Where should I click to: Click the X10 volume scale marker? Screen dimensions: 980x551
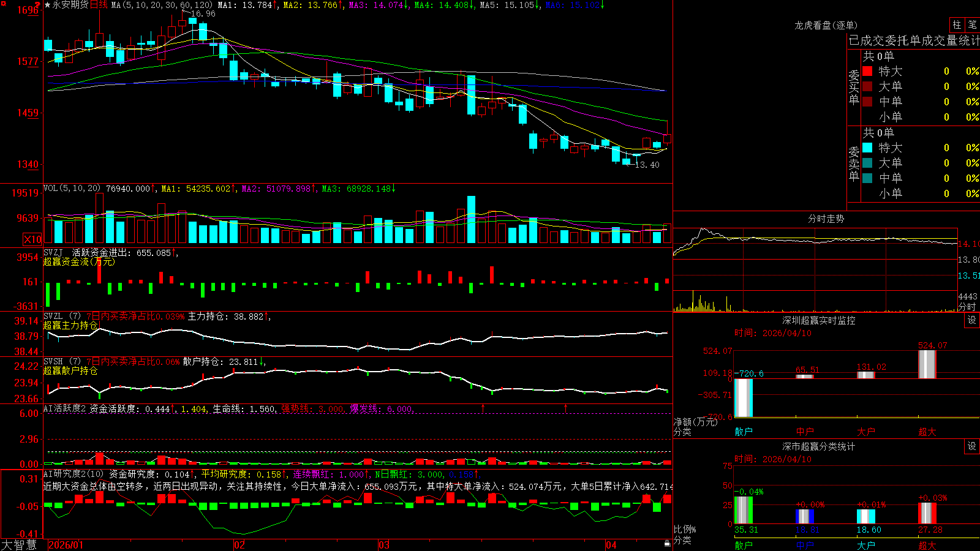pyautogui.click(x=32, y=239)
